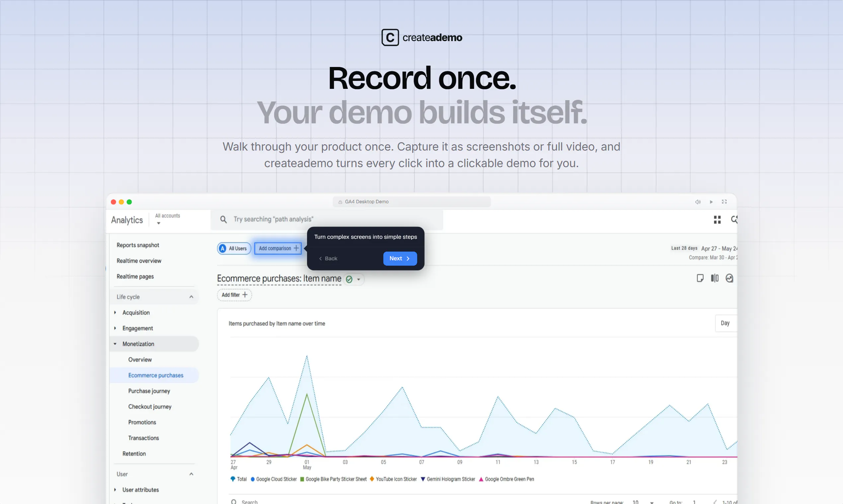Viewport: 843px width, 504px height.
Task: Click the play icon in demo window header
Action: click(x=711, y=202)
